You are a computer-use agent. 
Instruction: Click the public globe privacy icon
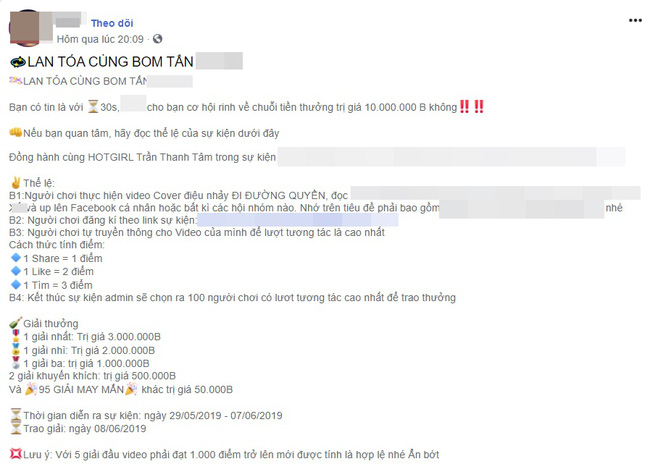158,39
